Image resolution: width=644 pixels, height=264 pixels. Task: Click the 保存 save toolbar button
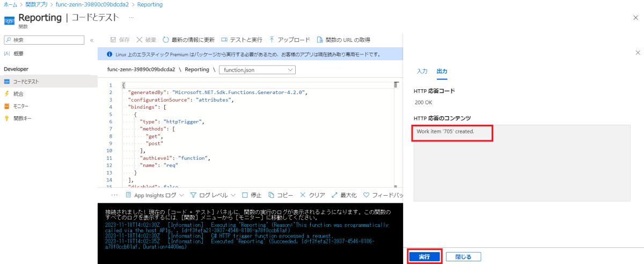[120, 40]
